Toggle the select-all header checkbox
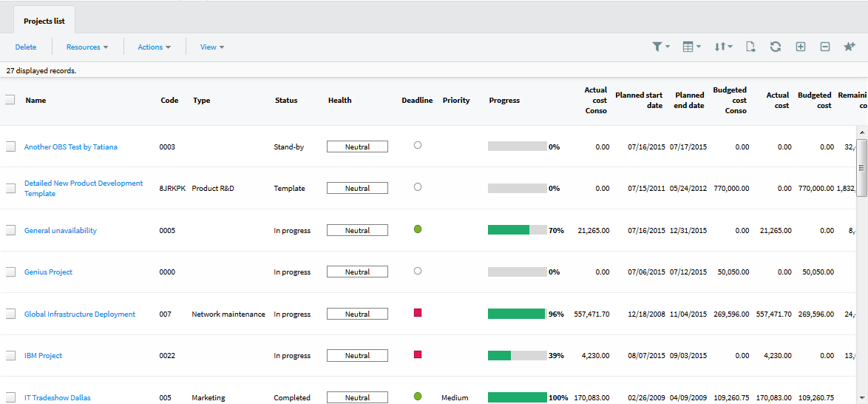Viewport: 868px width, 404px height. 10,100
